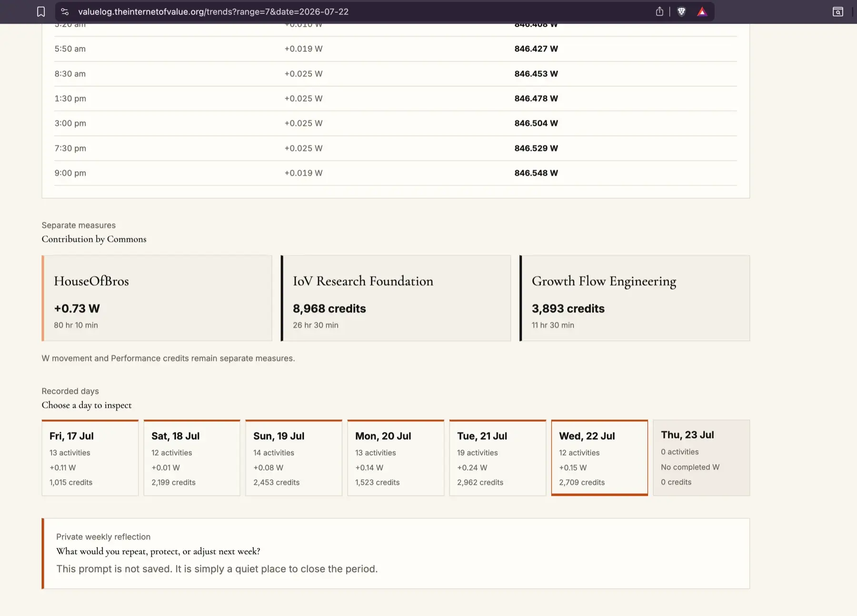Click the 14 activities on Sun card
Viewport: 857px width, 616px height.
tap(274, 453)
